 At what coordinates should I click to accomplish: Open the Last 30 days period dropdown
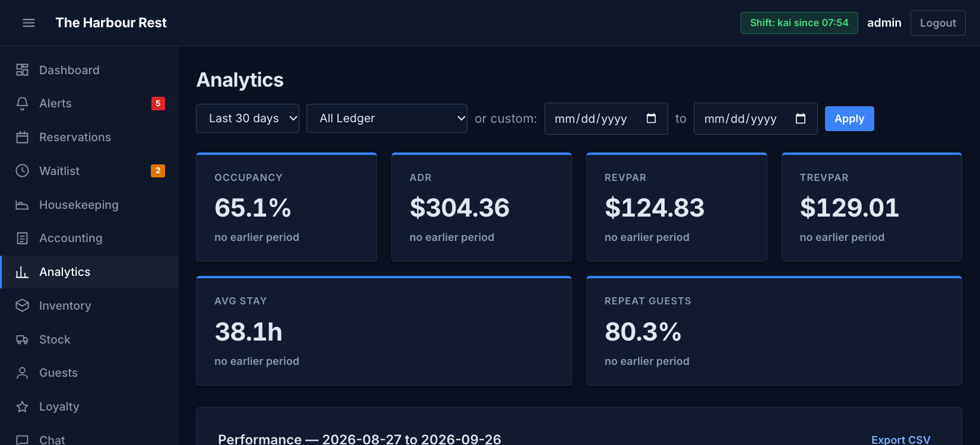coord(248,118)
